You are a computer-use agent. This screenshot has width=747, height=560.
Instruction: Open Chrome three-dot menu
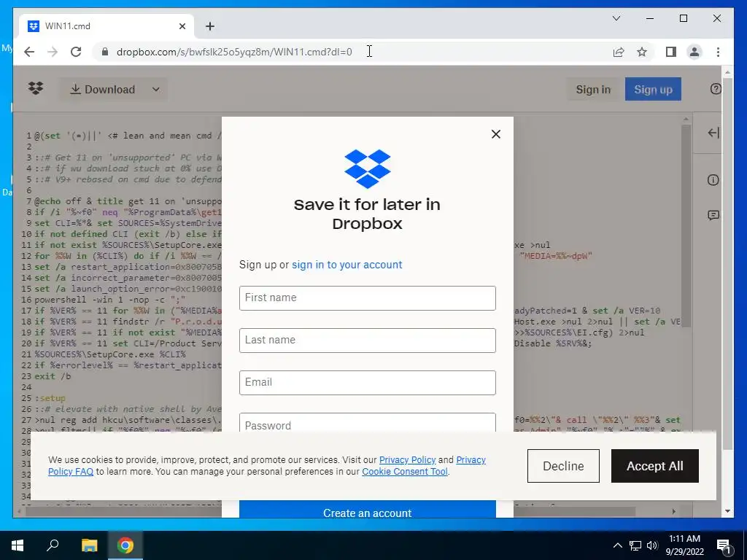(x=718, y=52)
